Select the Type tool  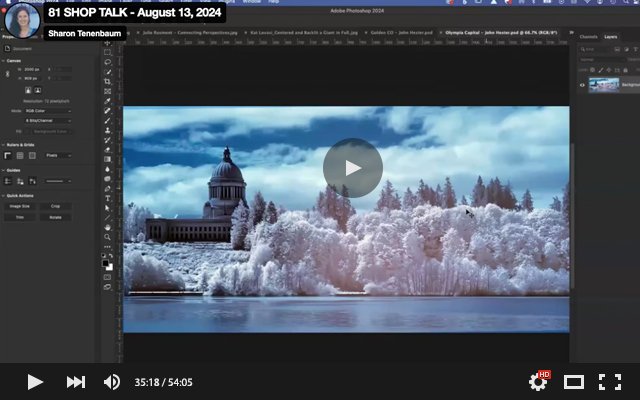click(107, 198)
